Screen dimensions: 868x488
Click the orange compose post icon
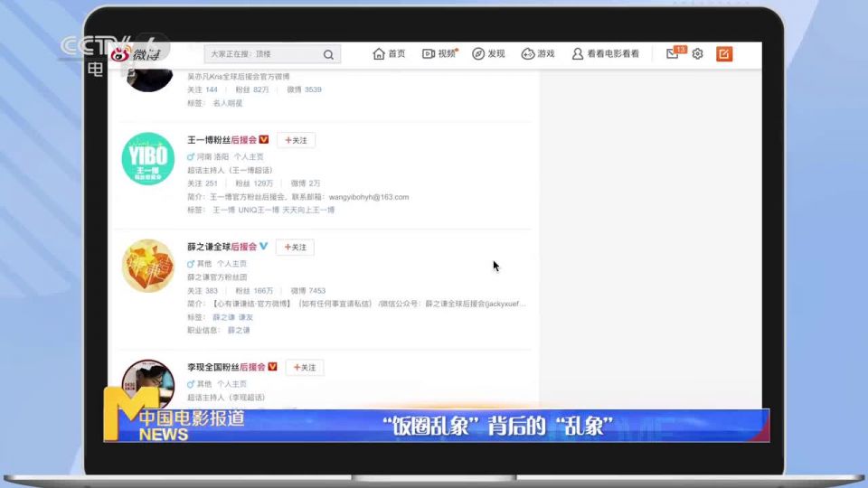tap(724, 54)
